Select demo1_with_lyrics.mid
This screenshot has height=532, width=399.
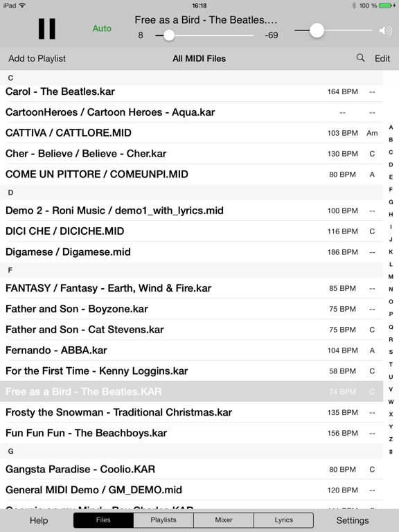(x=192, y=211)
